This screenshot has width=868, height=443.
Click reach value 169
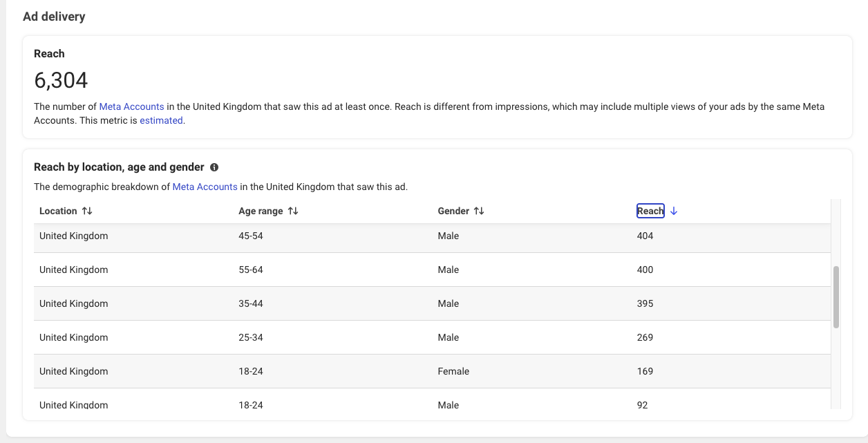point(645,371)
